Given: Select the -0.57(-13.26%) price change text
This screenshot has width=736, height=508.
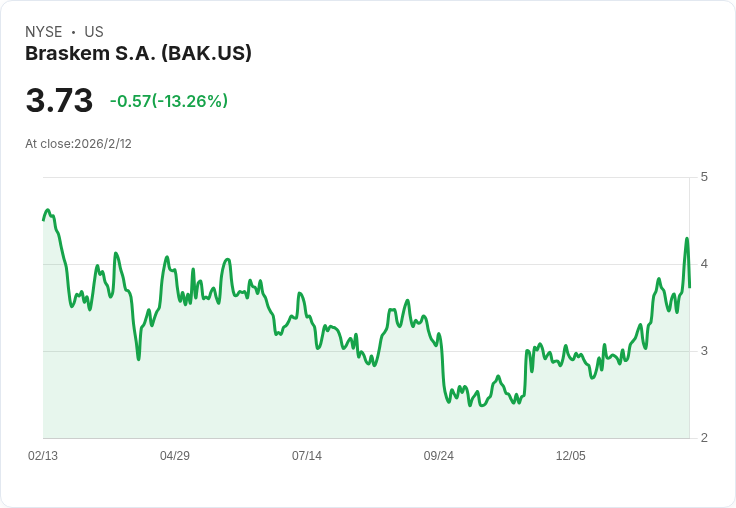Looking at the screenshot, I should [169, 101].
